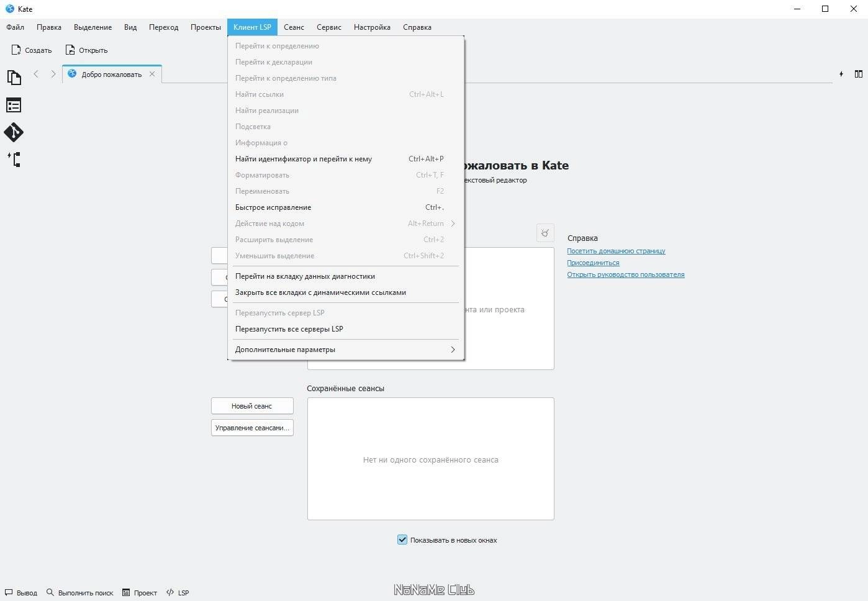Open the Переход menu

164,27
